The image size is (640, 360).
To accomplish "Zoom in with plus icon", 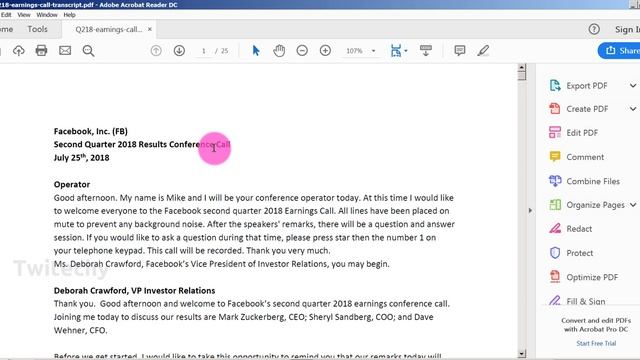I will coord(325,51).
